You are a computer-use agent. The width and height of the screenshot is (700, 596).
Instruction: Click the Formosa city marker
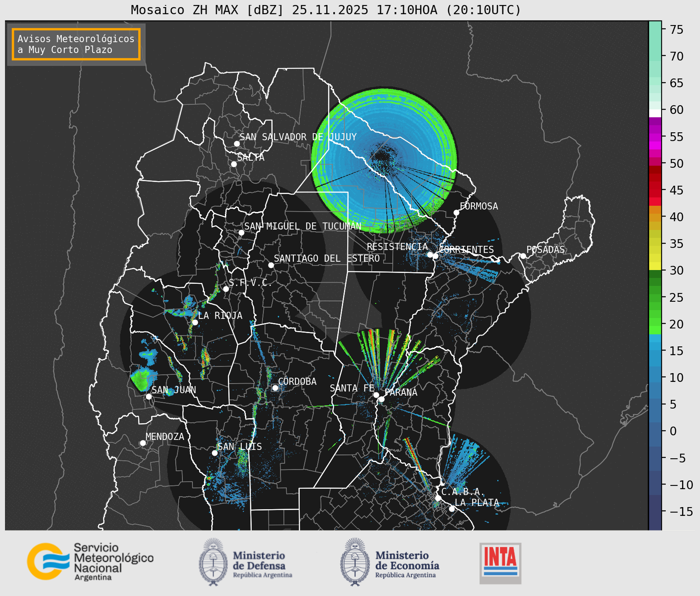coord(456,212)
